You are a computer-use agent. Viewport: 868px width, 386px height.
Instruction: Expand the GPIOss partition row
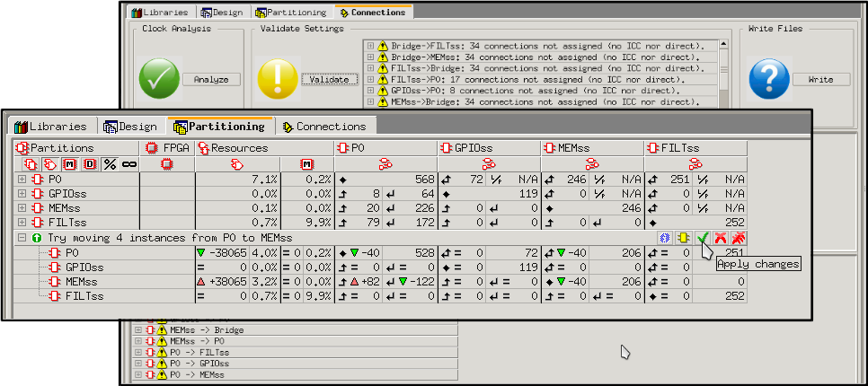(x=22, y=194)
